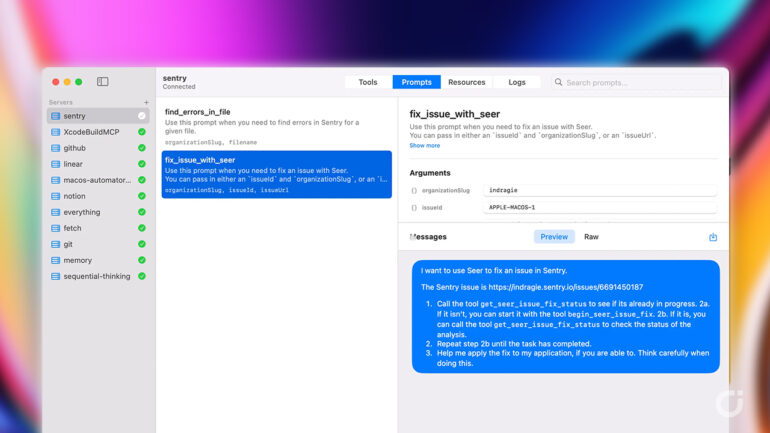Click the magnifier icon in search field
This screenshot has width=770, height=433.
pyautogui.click(x=560, y=83)
